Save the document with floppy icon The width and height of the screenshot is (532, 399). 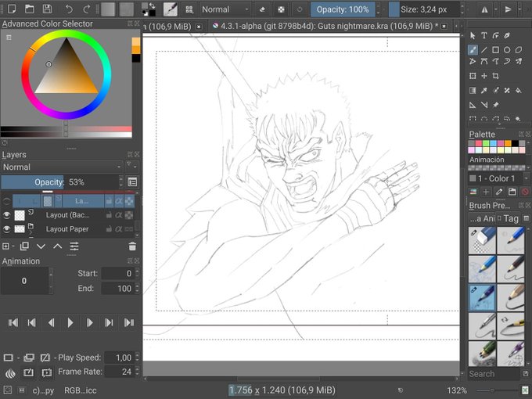[x=47, y=9]
